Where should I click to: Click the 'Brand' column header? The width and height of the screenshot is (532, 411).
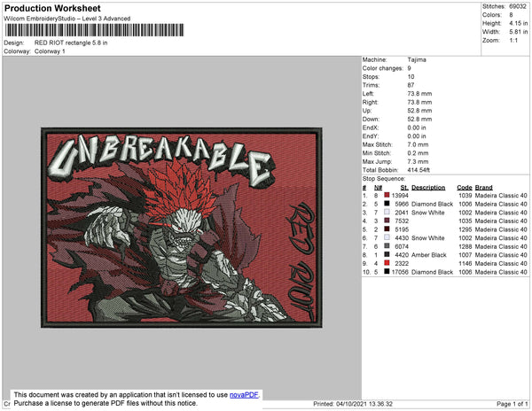[483, 188]
